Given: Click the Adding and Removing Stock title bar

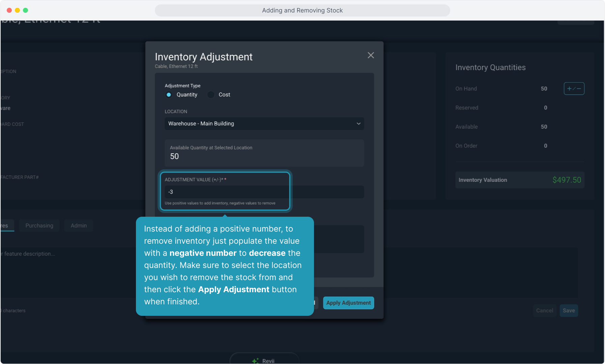Looking at the screenshot, I should tap(302, 10).
